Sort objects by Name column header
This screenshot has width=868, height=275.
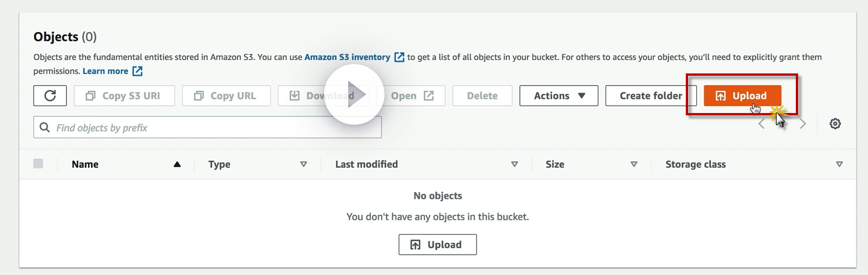[x=85, y=164]
